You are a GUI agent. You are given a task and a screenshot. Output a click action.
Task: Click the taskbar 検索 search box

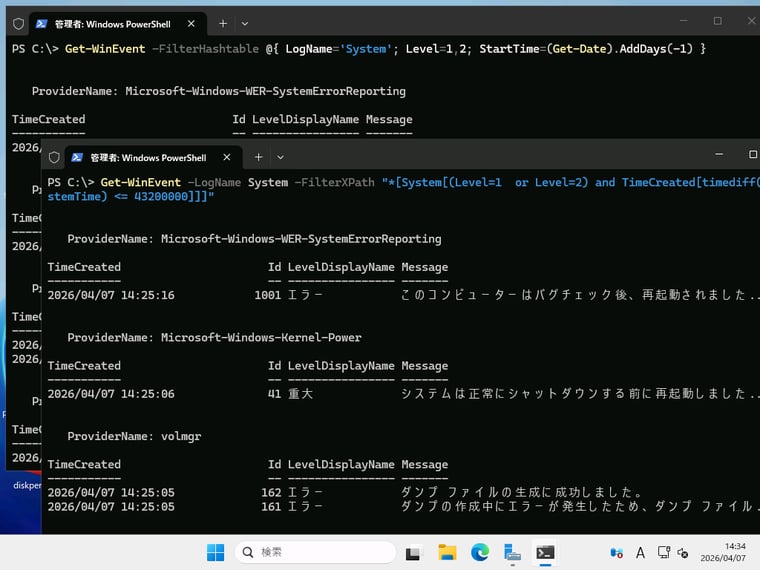tap(316, 552)
